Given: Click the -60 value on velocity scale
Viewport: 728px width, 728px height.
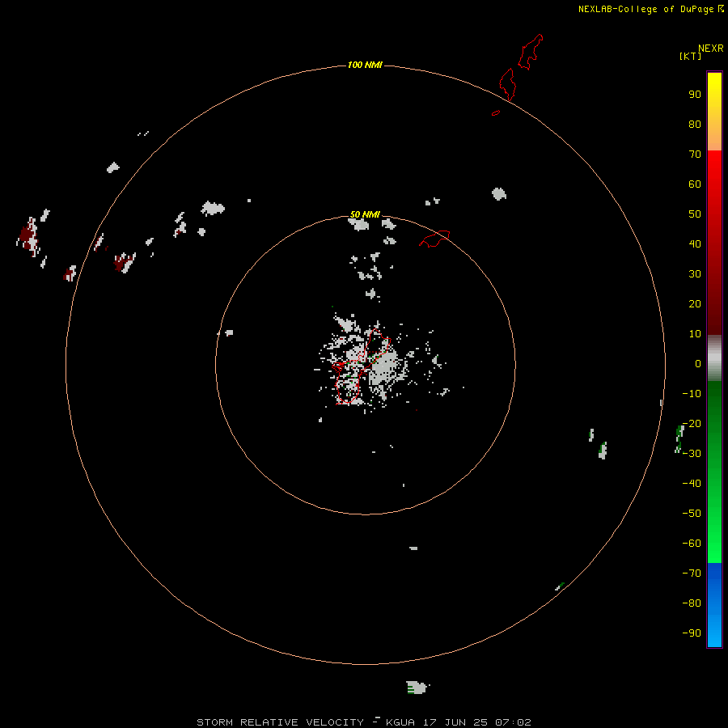Looking at the screenshot, I should 692,544.
